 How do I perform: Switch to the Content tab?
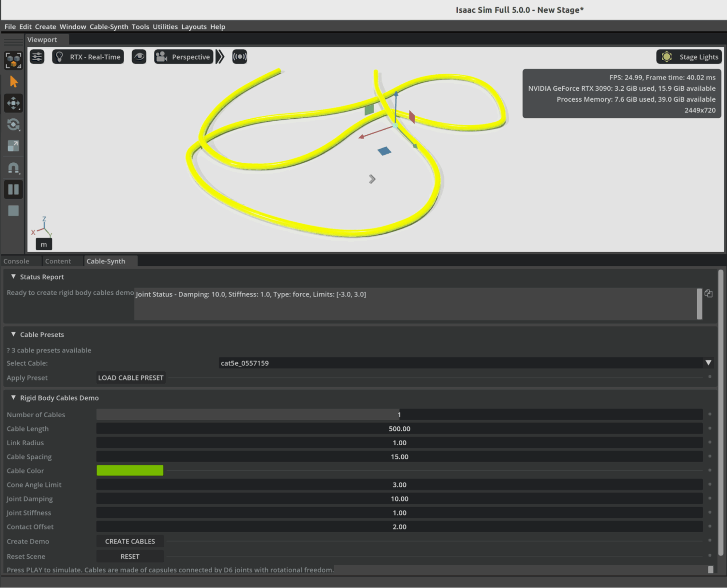click(58, 261)
